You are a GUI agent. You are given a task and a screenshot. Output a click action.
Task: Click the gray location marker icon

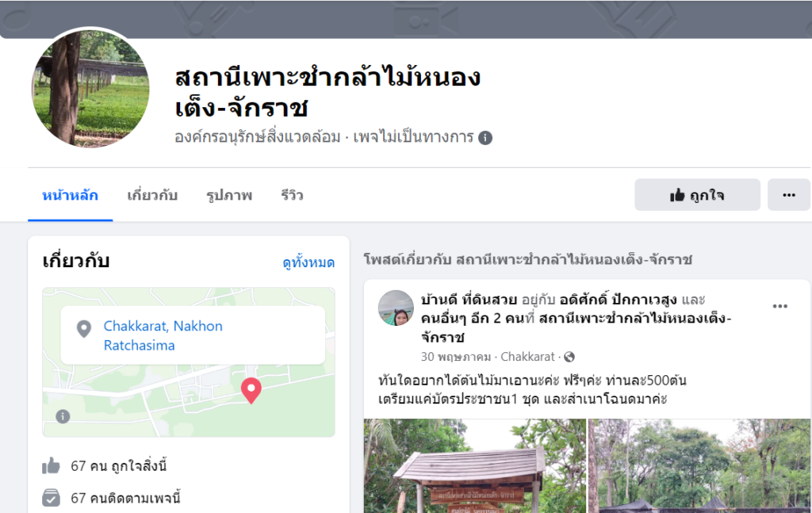point(84,329)
